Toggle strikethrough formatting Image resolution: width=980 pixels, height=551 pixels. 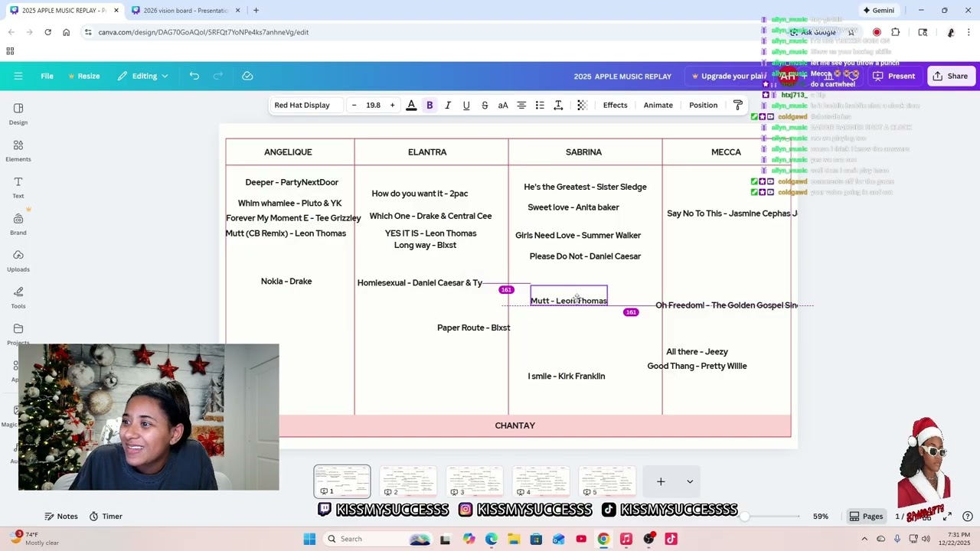[x=485, y=105]
